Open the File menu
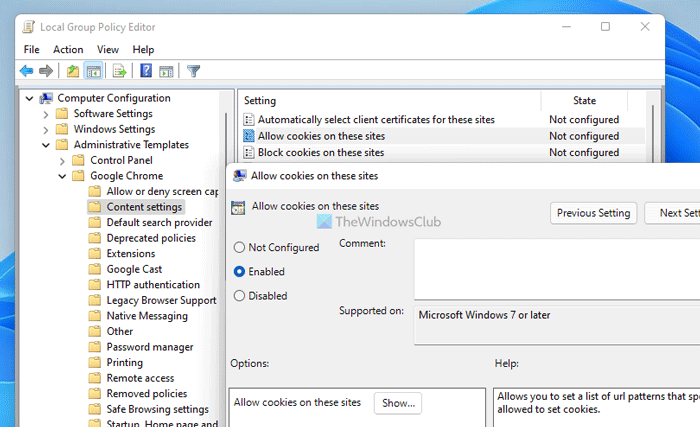700x427 pixels. coord(31,50)
